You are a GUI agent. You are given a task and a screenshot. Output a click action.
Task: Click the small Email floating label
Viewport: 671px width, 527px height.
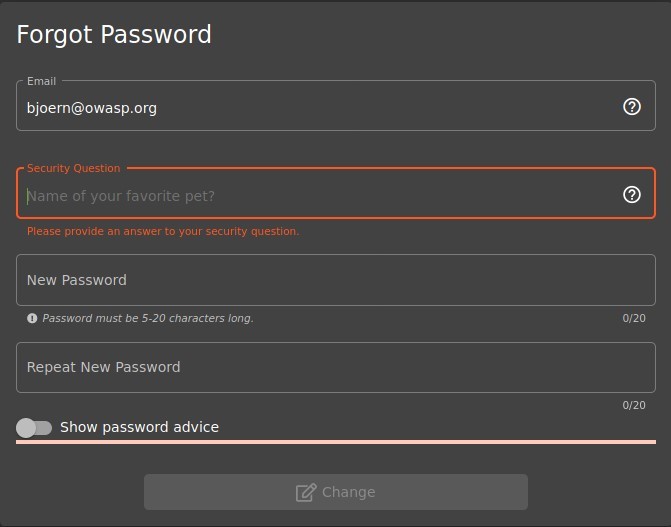click(42, 81)
